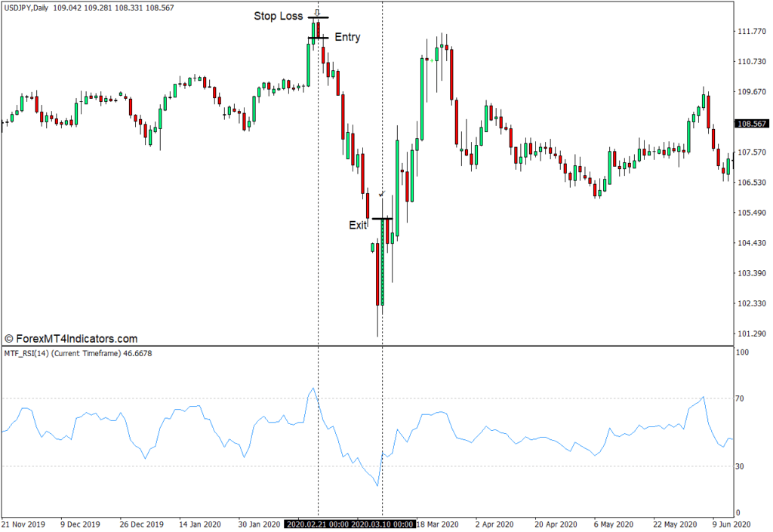Click the Exit text label
The height and width of the screenshot is (532, 773).
coord(358,225)
